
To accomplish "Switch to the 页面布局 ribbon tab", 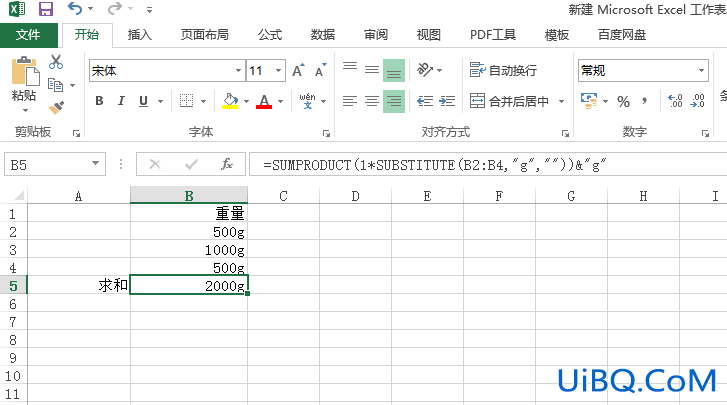I will pos(204,35).
